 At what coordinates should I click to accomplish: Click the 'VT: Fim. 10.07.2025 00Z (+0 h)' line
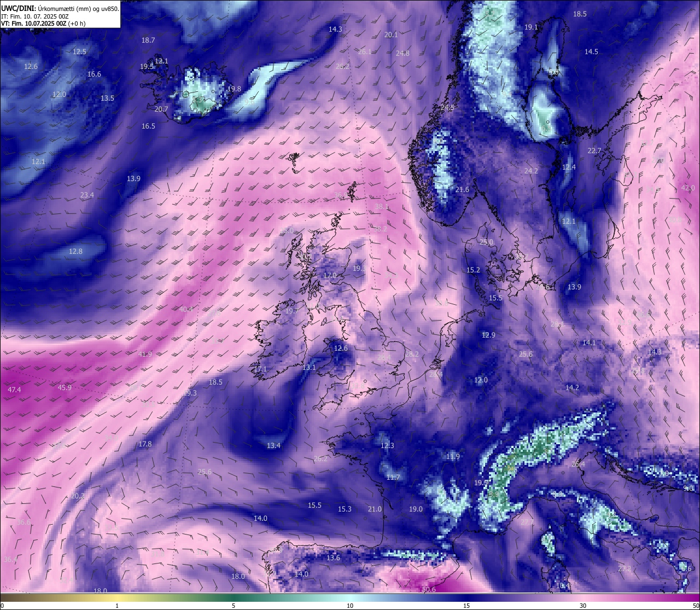pyautogui.click(x=43, y=24)
